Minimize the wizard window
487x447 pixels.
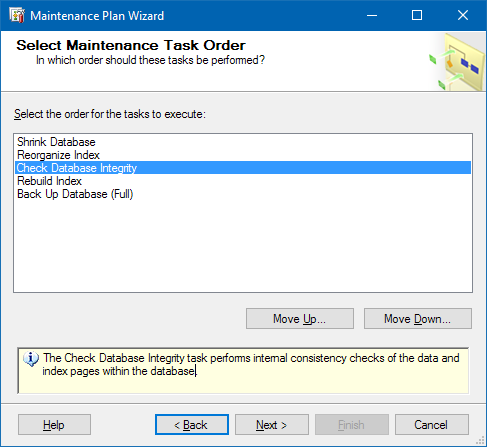372,15
